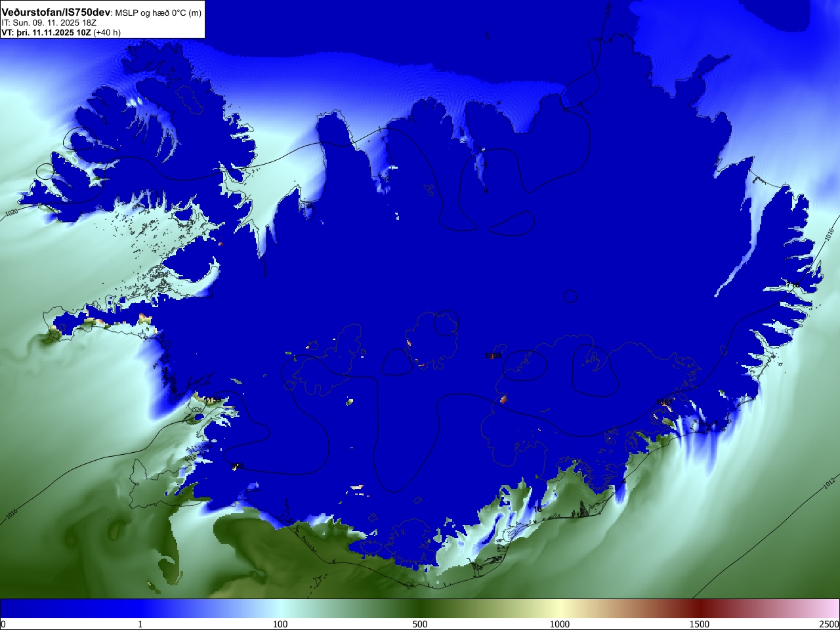The height and width of the screenshot is (630, 840).
Task: Click the 'VT: þri. 11.11.2025 10Z' valid time
Action: [x=46, y=32]
